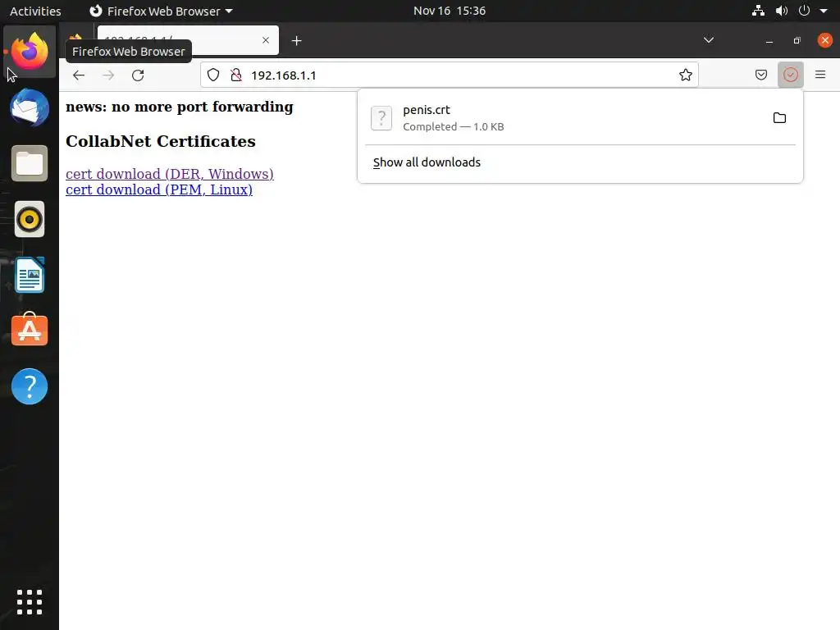Open Activities overview
This screenshot has height=630, width=840.
click(x=35, y=11)
